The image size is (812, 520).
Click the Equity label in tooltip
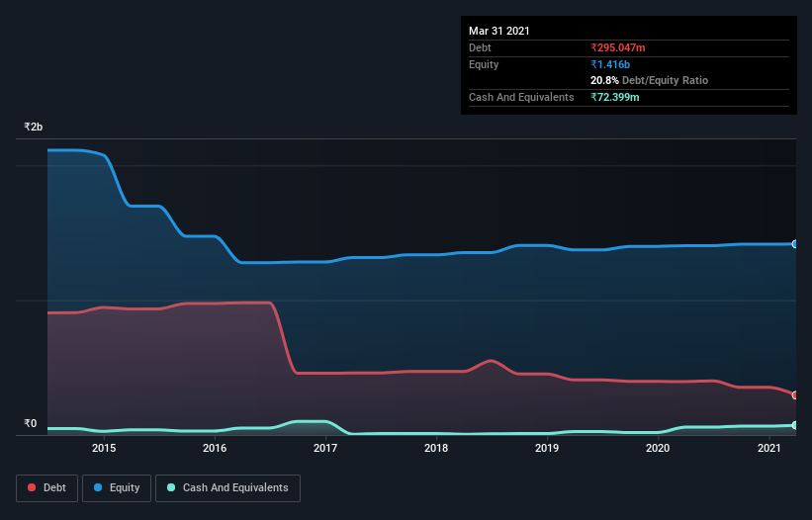[x=484, y=64]
